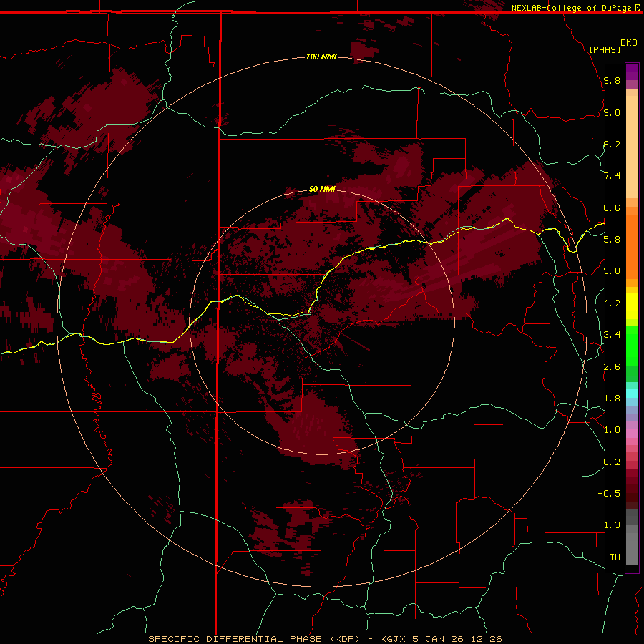Click the TH threshold label on the scale
This screenshot has width=644, height=644.
pyautogui.click(x=615, y=557)
